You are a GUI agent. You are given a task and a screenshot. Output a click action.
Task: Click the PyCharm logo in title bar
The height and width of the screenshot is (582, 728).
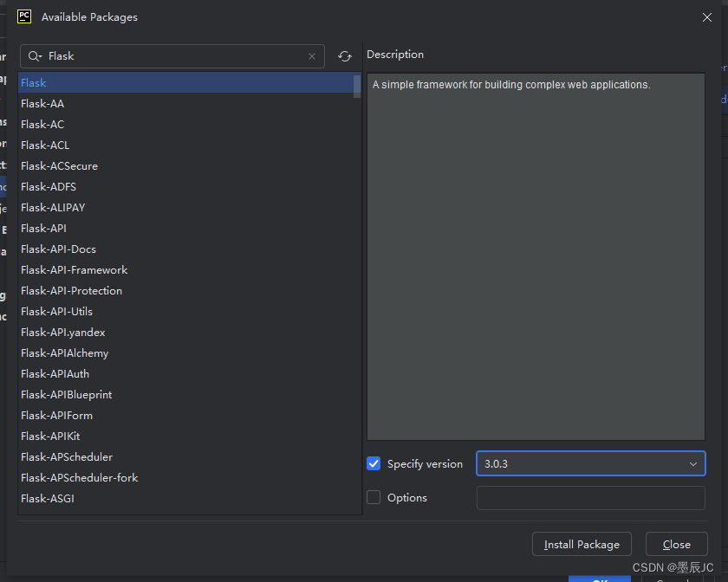[x=24, y=16]
